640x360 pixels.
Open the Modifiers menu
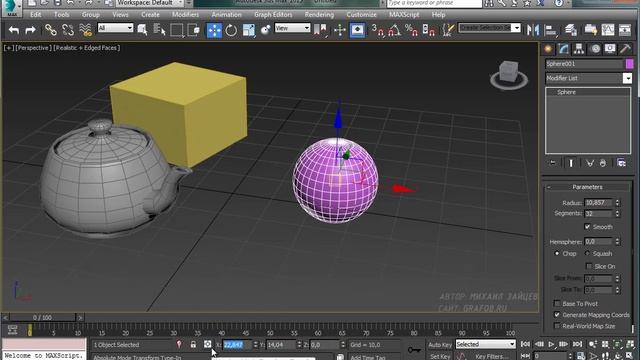click(185, 14)
